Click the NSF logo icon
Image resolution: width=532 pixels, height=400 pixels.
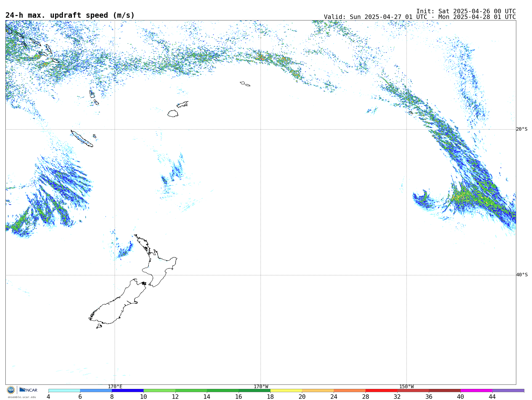pos(11,390)
